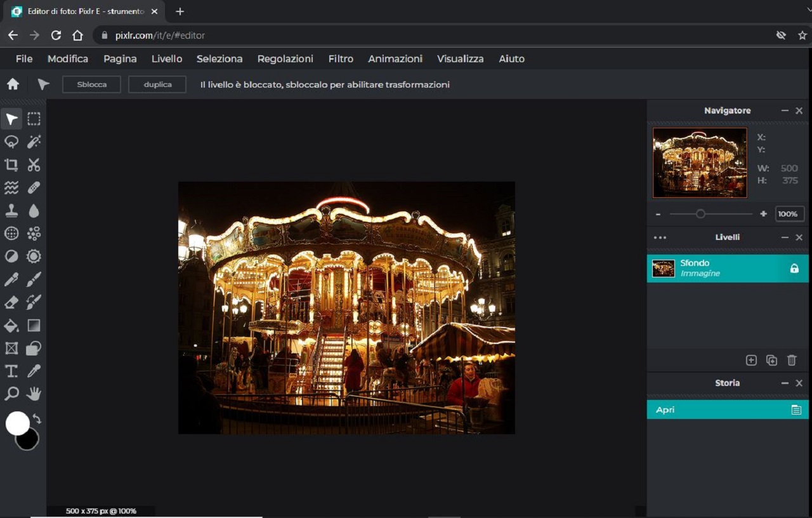Choose the Clone Stamp tool
812x518 pixels.
pos(11,211)
